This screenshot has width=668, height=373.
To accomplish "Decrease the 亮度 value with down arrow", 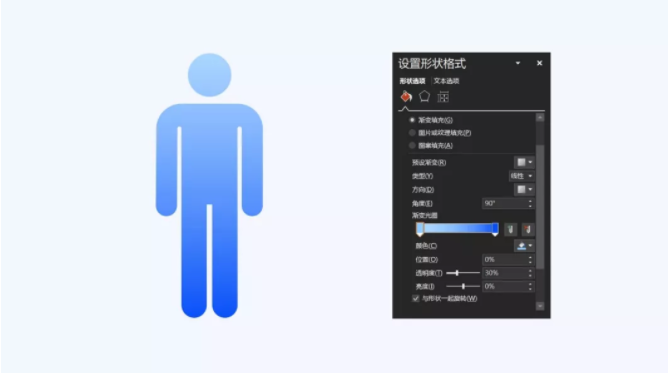I will pyautogui.click(x=530, y=289).
